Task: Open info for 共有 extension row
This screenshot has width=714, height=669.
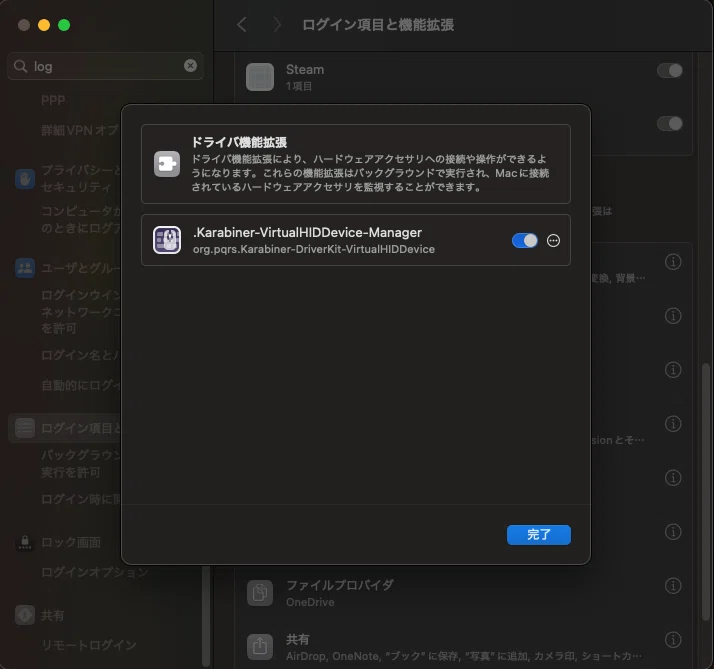Action: 673,640
